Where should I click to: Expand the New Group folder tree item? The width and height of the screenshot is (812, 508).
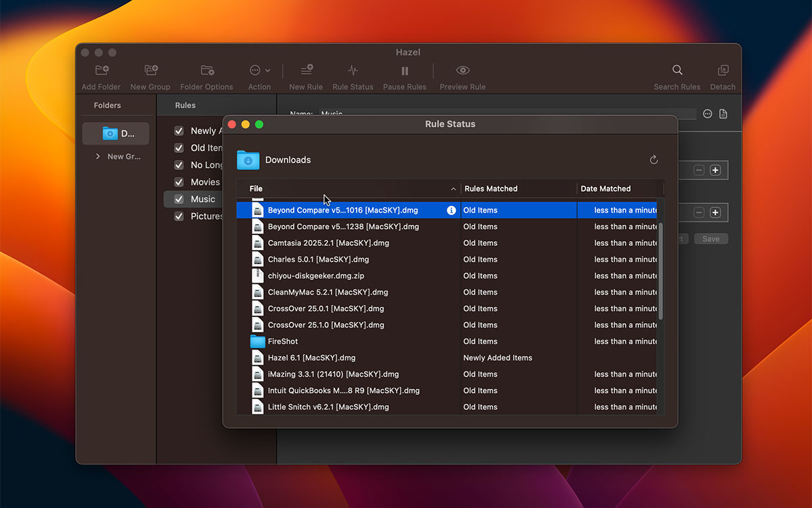click(x=98, y=156)
